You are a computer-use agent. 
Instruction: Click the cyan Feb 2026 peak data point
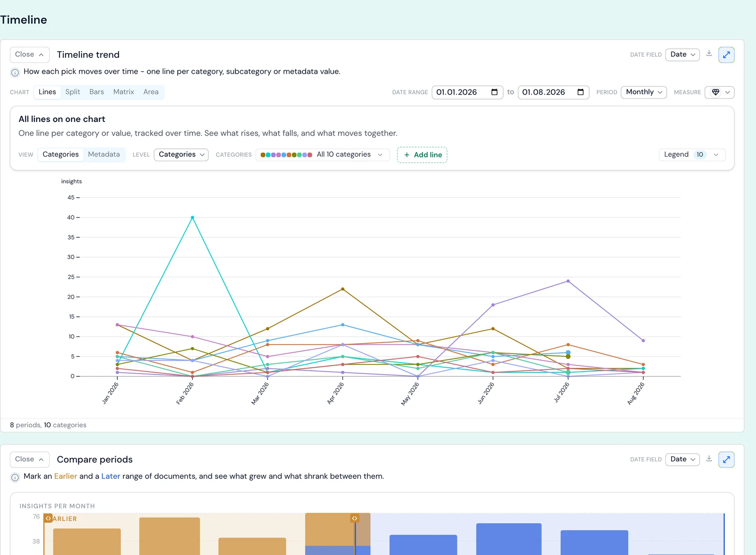192,217
